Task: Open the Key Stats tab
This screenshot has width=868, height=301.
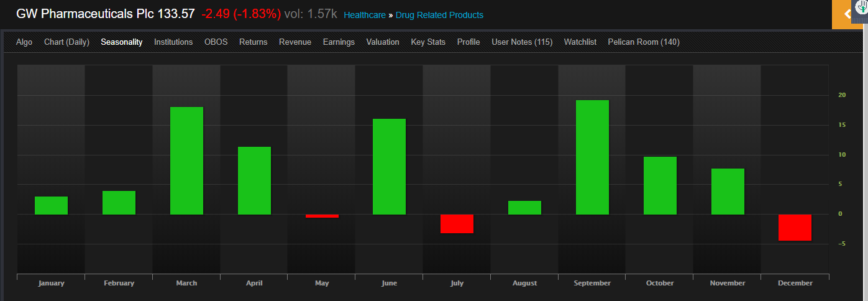Action: (x=428, y=42)
